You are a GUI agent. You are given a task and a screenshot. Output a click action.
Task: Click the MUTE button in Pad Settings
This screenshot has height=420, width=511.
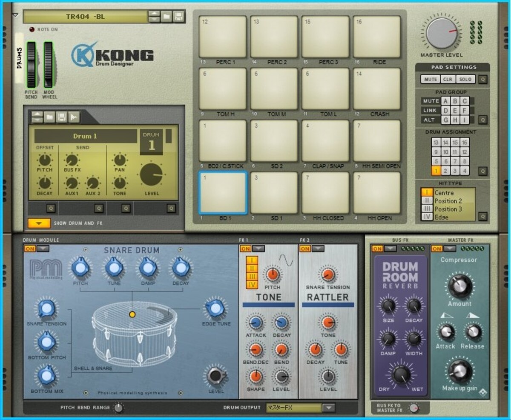pos(431,79)
